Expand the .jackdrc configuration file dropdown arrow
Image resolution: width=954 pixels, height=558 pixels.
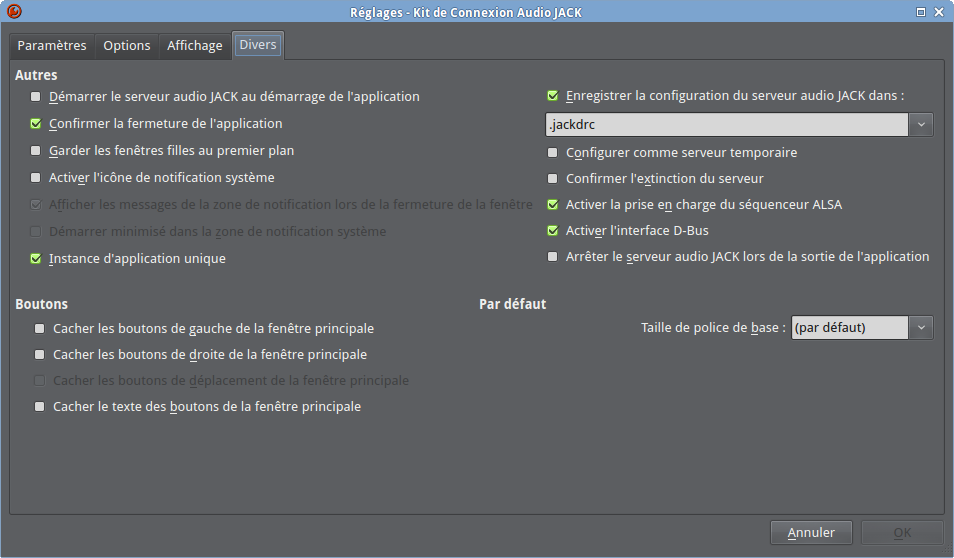921,125
